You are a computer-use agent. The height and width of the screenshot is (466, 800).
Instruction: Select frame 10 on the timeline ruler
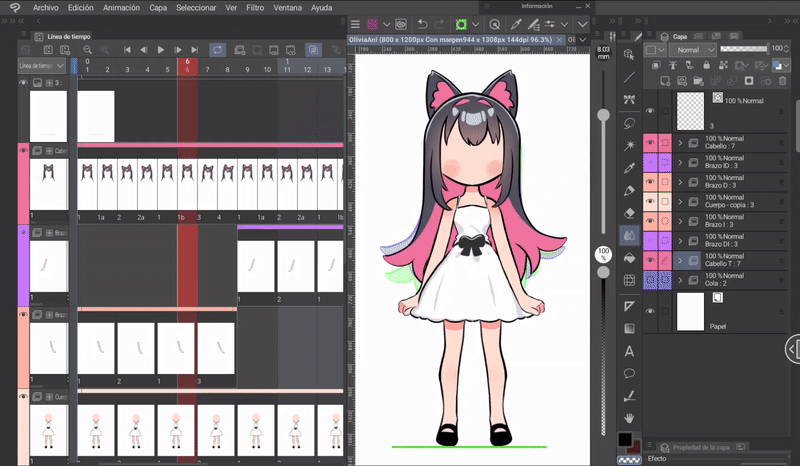coord(267,69)
